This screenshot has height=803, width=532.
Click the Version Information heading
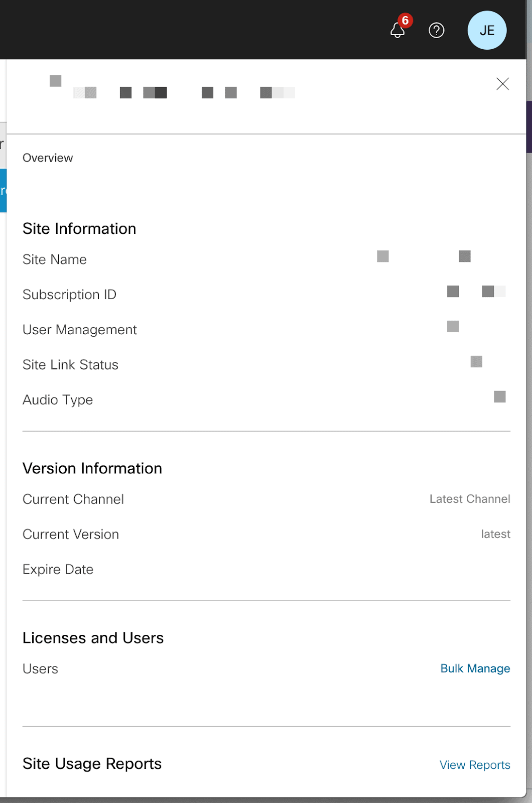coord(92,468)
